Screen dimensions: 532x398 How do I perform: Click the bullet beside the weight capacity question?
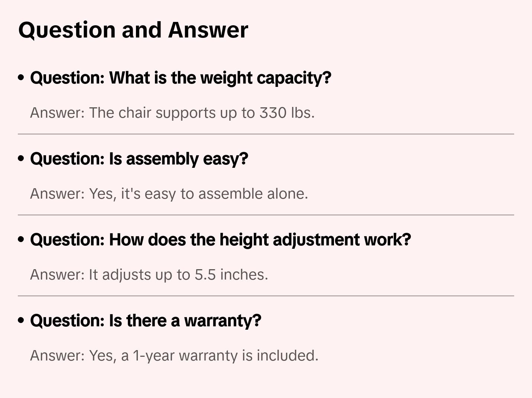pos(21,78)
